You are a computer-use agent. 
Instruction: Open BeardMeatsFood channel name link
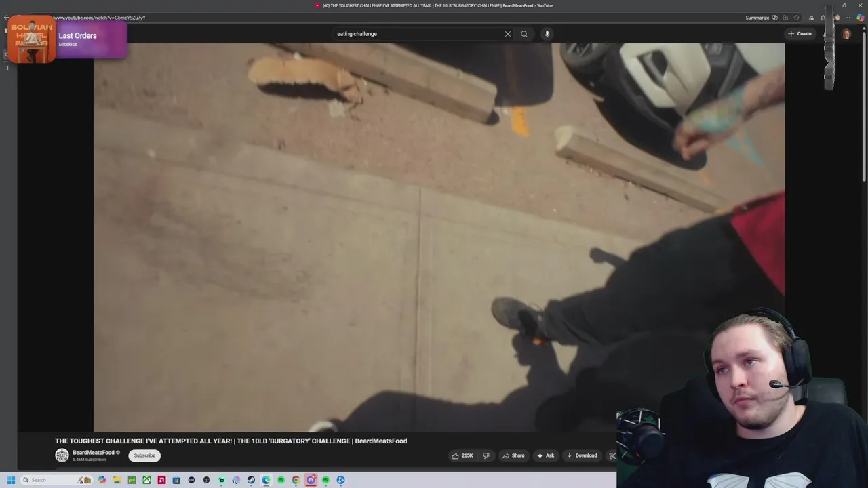[x=94, y=453]
